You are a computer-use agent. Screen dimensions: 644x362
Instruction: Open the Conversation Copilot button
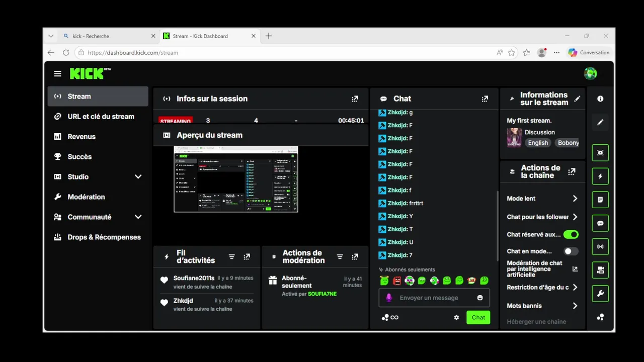(x=589, y=52)
